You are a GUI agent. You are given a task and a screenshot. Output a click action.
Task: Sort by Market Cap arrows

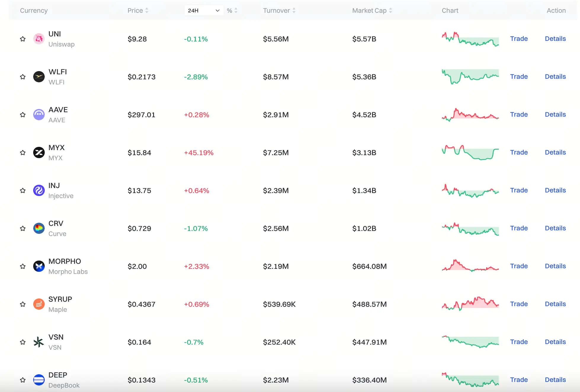pyautogui.click(x=390, y=11)
